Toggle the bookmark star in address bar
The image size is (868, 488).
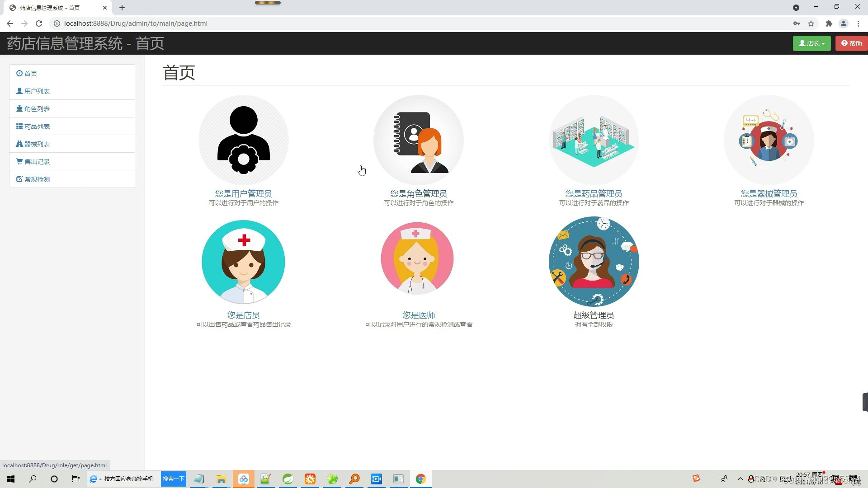(811, 23)
